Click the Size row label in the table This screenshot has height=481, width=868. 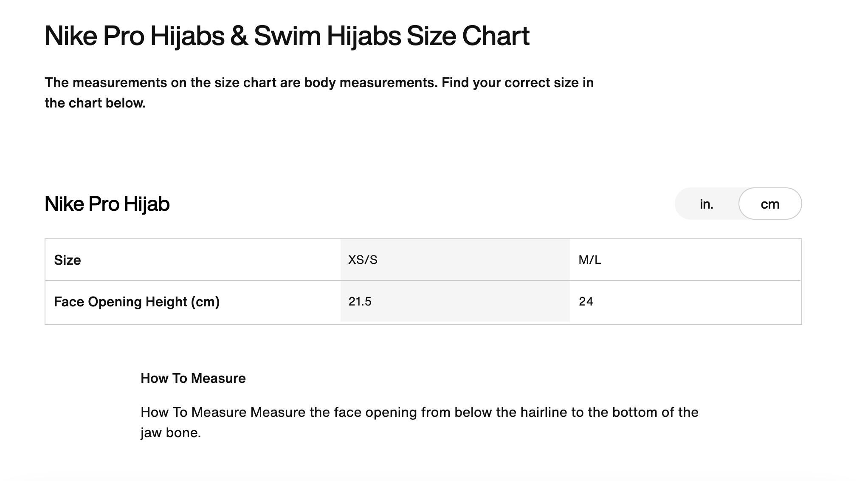pyautogui.click(x=68, y=260)
